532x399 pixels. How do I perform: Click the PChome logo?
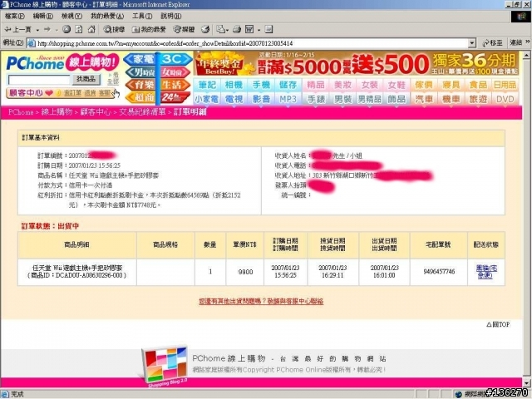point(35,63)
